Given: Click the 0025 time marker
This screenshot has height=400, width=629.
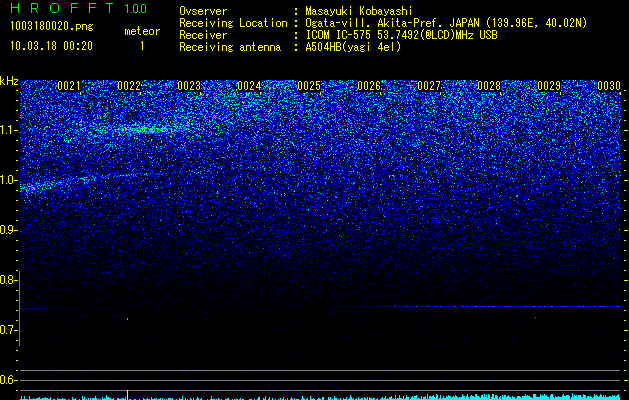Looking at the screenshot, I should click(x=309, y=86).
